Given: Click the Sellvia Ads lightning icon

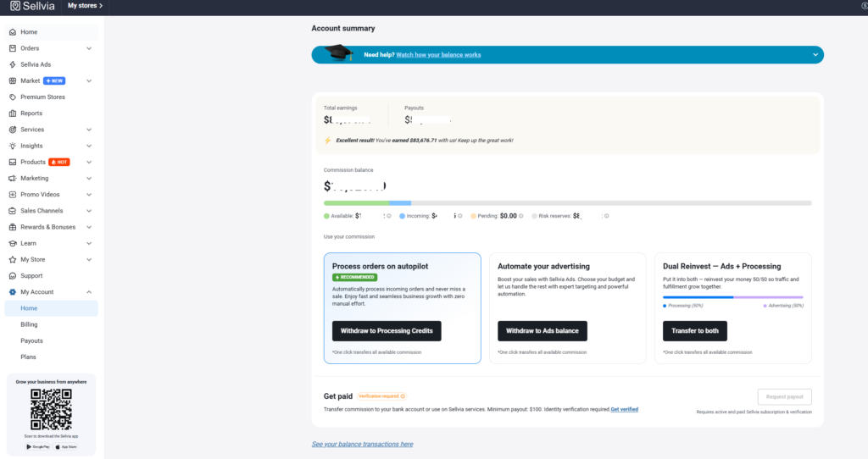Looking at the screenshot, I should click(13, 64).
